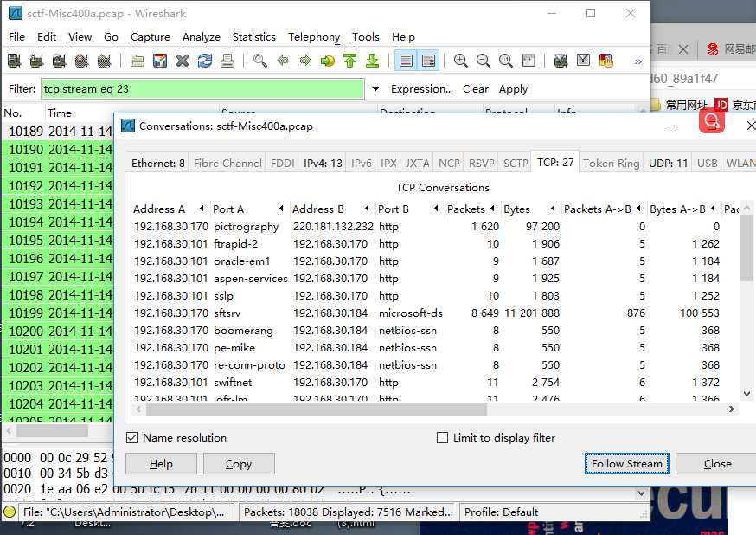
Task: Sort by Address B column arrow
Action: 367,209
